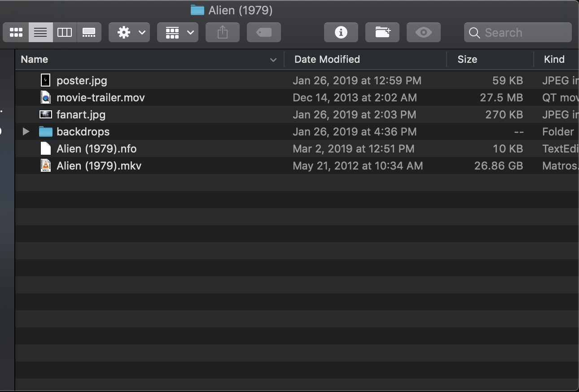Switch to icon view mode
This screenshot has height=392, width=579.
click(16, 32)
